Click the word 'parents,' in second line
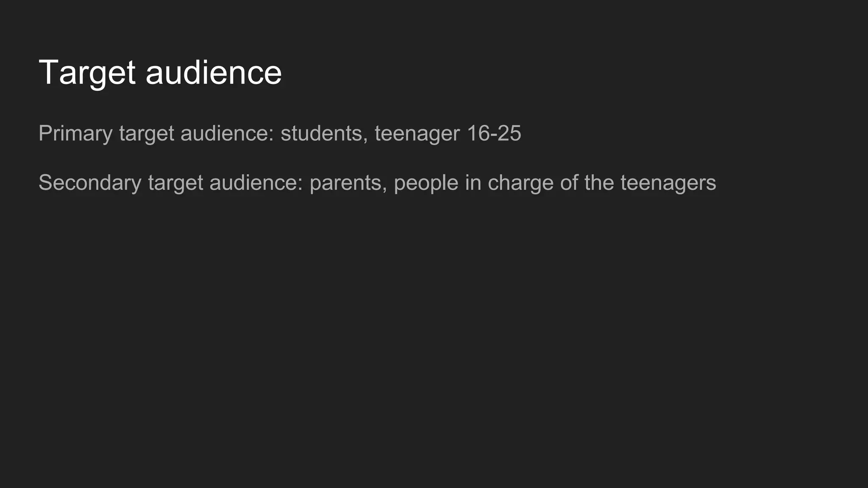 point(348,183)
